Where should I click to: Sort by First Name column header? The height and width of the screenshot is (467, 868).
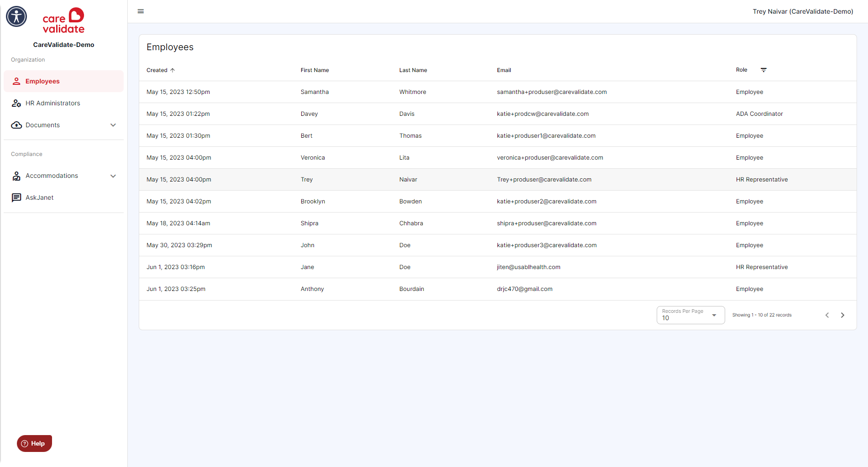[314, 70]
